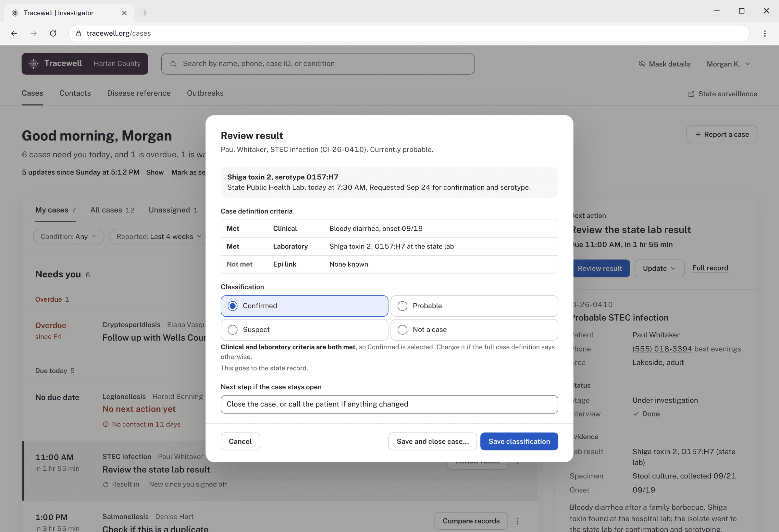Click the browser forward arrow
The height and width of the screenshot is (532, 779).
pyautogui.click(x=33, y=33)
